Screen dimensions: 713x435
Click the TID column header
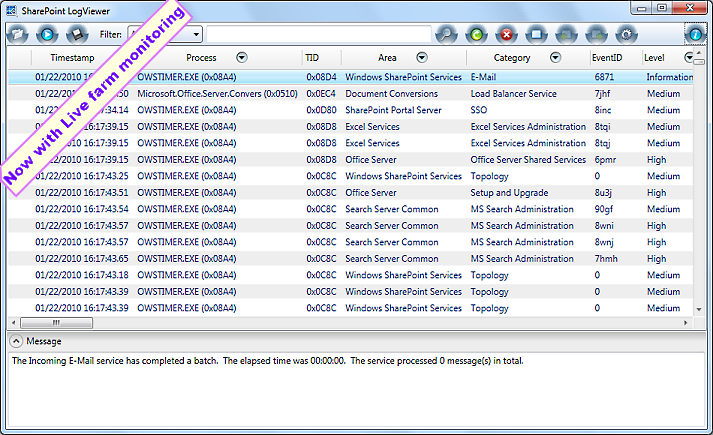pos(312,58)
